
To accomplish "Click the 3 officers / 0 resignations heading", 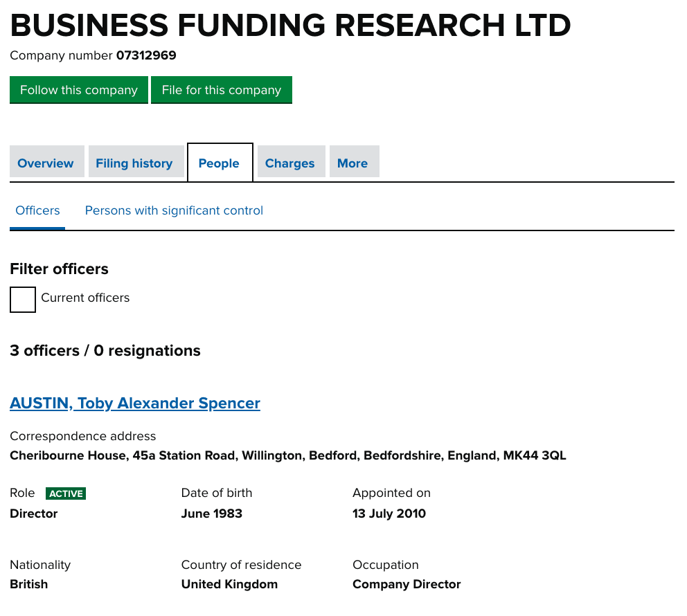I will click(x=105, y=351).
